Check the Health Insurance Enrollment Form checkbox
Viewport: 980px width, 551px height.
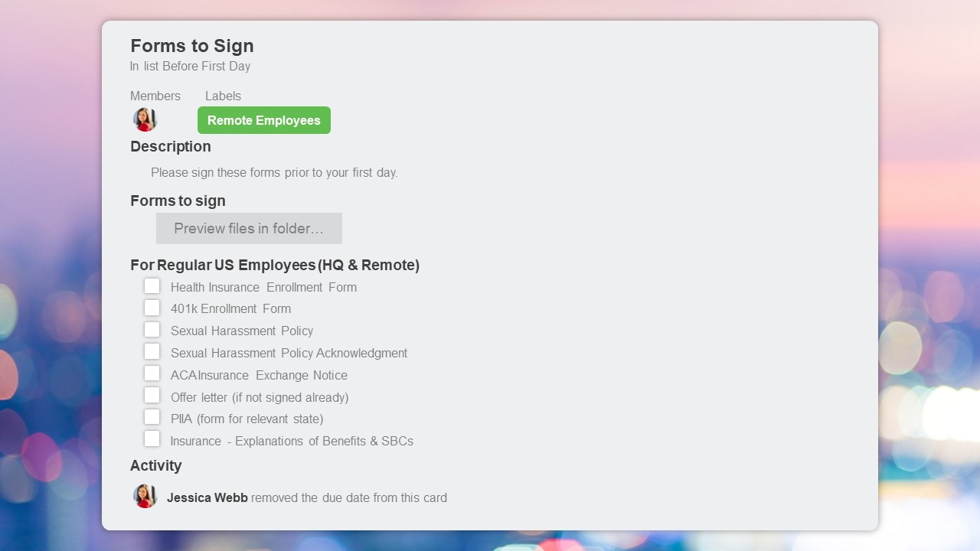click(152, 285)
